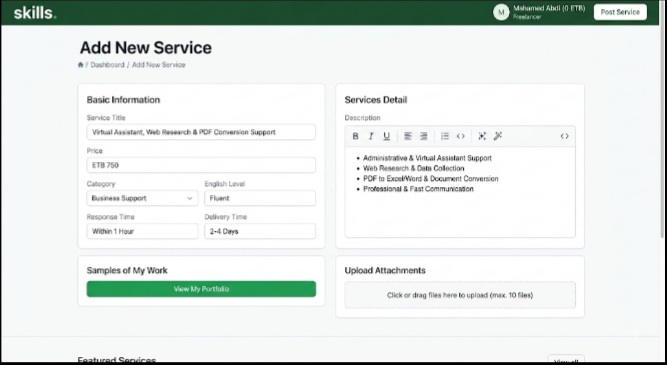Click the Basic Information heading

pyautogui.click(x=123, y=100)
